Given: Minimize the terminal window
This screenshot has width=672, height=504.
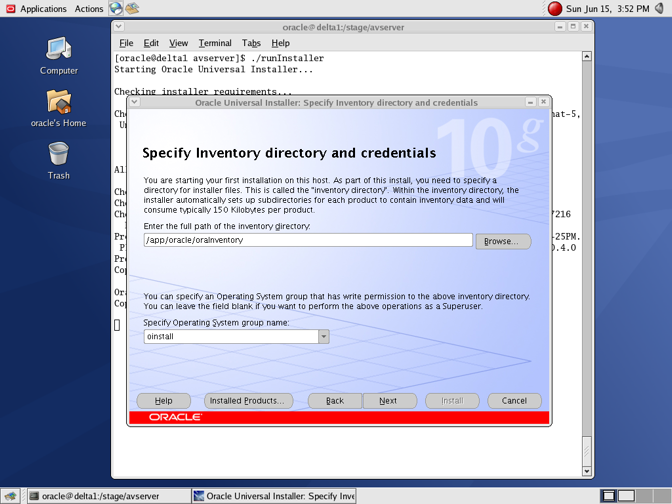Looking at the screenshot, I should point(560,27).
